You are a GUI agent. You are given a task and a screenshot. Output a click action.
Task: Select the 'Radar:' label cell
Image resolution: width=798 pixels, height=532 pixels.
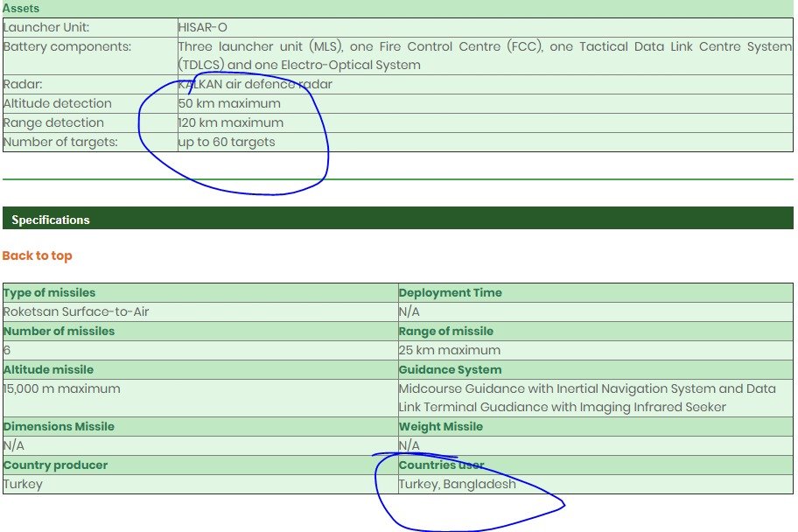(90, 85)
